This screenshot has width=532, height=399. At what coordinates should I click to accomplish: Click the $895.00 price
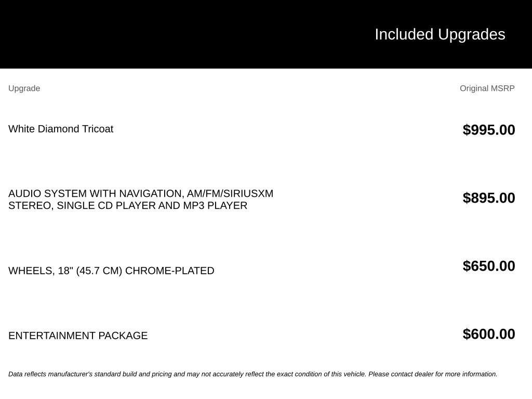(489, 198)
